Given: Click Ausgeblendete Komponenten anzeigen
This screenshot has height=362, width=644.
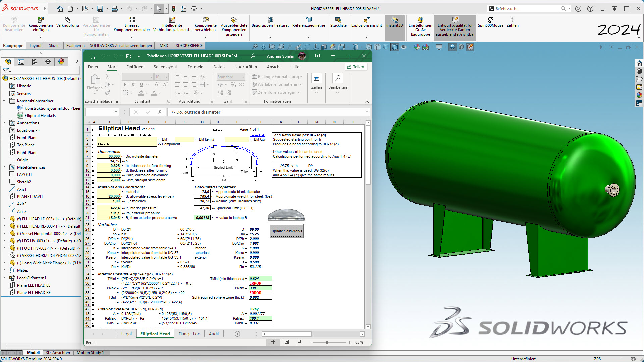Looking at the screenshot, I should 234,26.
